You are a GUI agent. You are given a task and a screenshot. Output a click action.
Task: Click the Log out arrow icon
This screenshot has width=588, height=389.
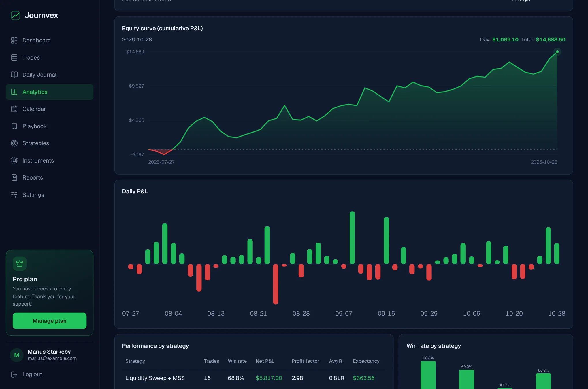point(14,374)
